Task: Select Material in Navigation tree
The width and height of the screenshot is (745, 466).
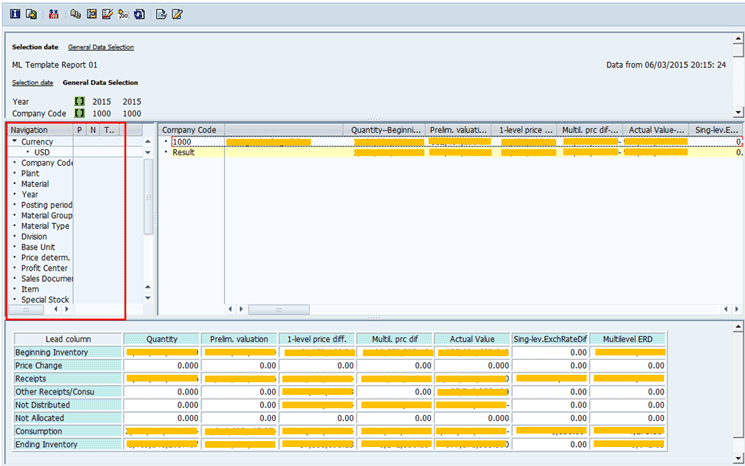Action: [35, 184]
